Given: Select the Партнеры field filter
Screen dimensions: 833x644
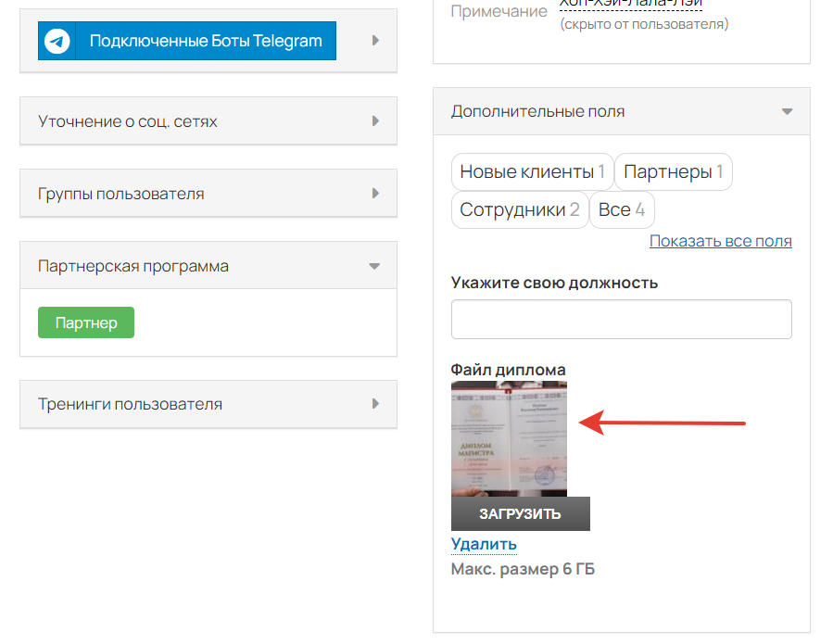Looking at the screenshot, I should (674, 172).
